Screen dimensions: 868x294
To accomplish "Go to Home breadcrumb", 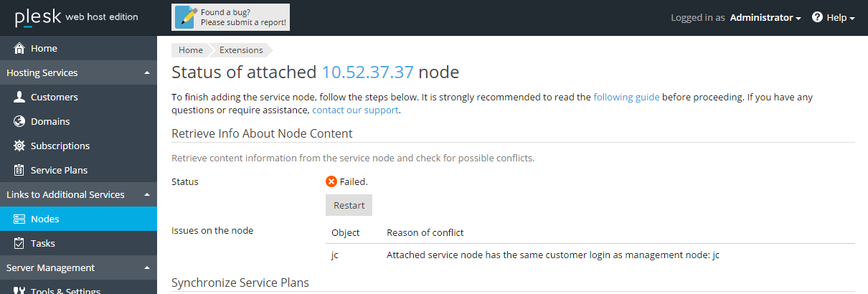I will click(191, 50).
